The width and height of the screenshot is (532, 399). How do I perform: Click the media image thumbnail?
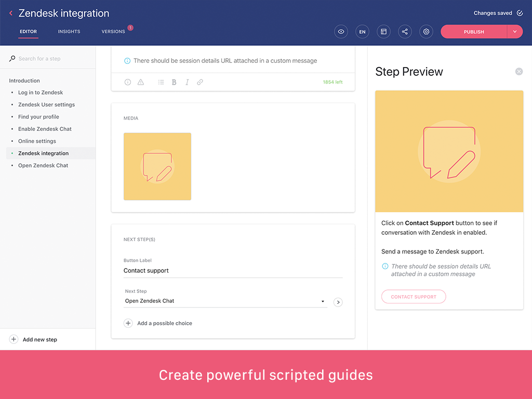pyautogui.click(x=157, y=167)
